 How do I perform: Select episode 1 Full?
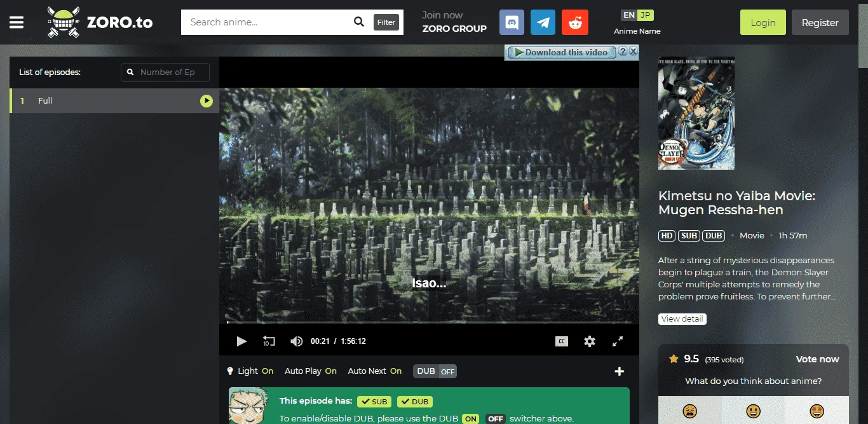click(x=114, y=100)
